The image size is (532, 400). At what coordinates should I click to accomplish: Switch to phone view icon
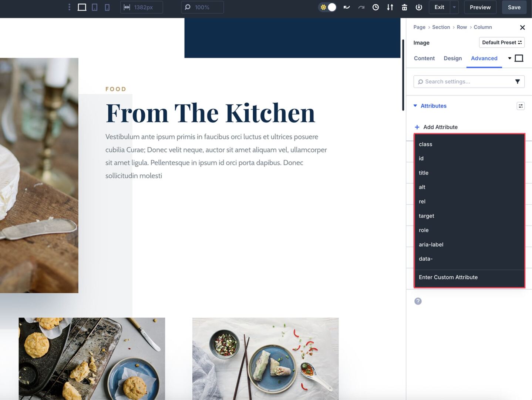107,7
